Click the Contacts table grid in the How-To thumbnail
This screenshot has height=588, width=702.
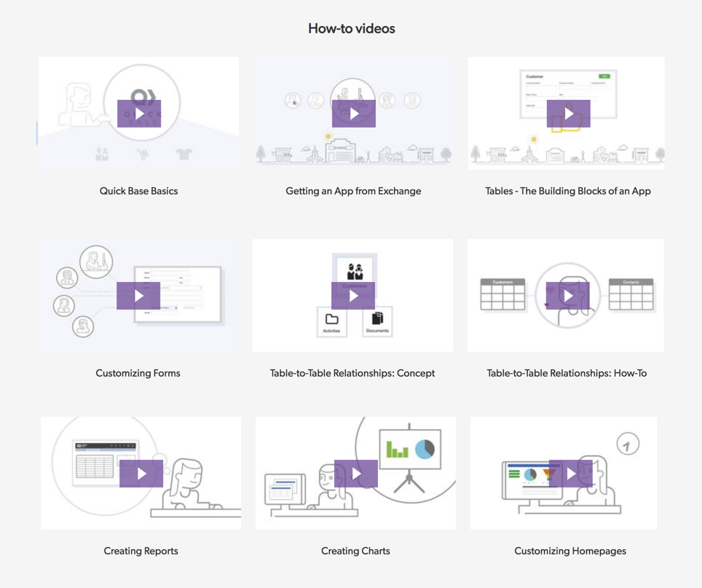coord(631,294)
